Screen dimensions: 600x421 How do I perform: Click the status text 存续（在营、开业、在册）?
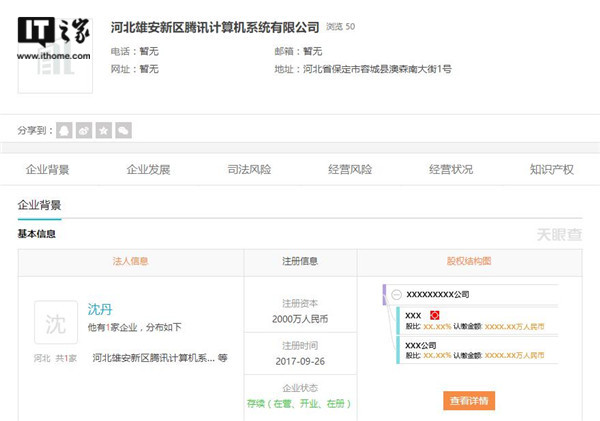pyautogui.click(x=299, y=403)
